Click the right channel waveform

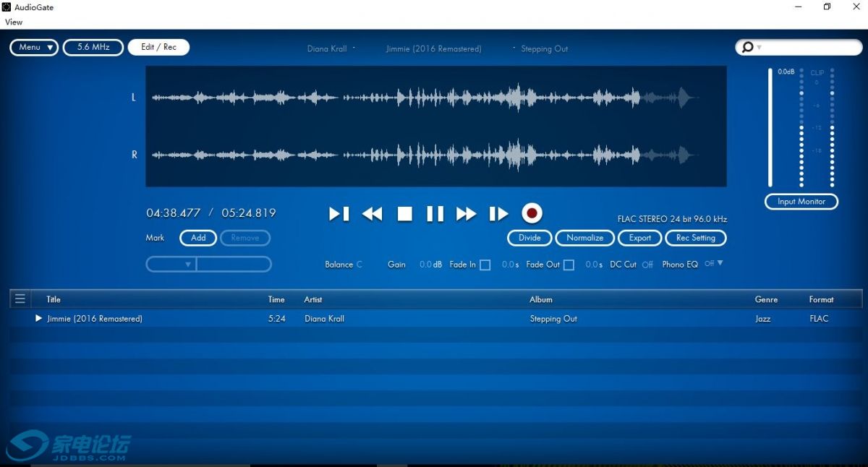point(425,155)
